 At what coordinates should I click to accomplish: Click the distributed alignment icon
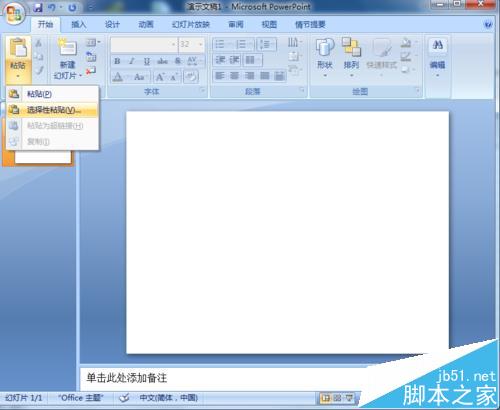click(x=280, y=76)
